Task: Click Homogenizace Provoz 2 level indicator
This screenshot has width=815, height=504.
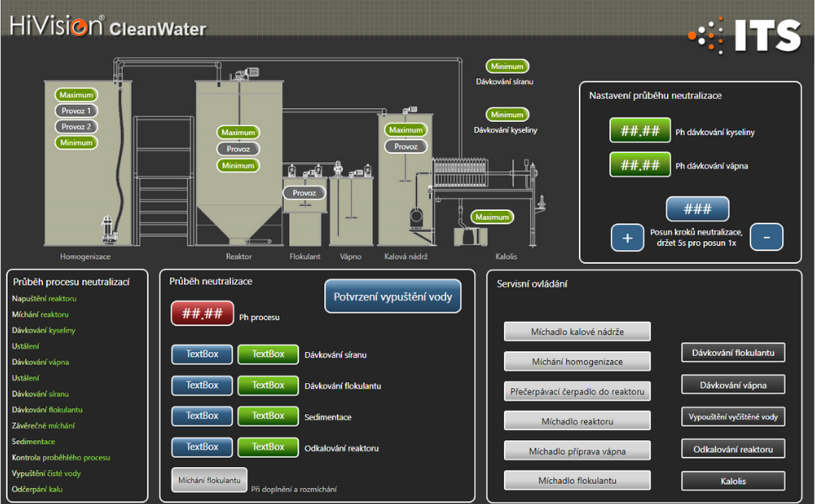Action: (76, 126)
